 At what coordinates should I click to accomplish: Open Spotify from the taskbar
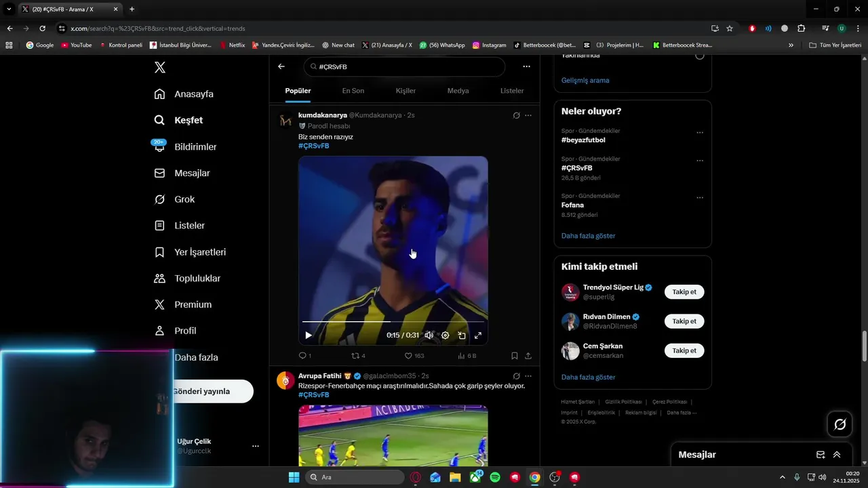tap(495, 477)
